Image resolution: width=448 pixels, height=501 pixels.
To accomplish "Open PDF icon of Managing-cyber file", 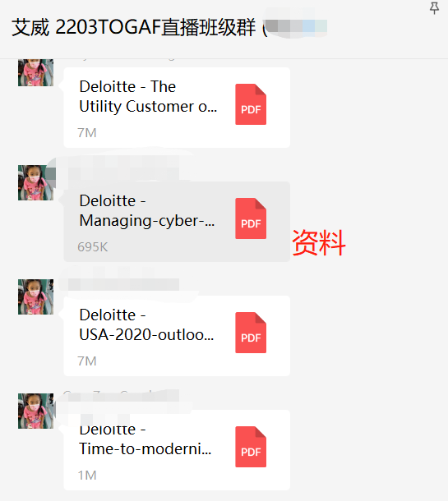I will tap(251, 218).
